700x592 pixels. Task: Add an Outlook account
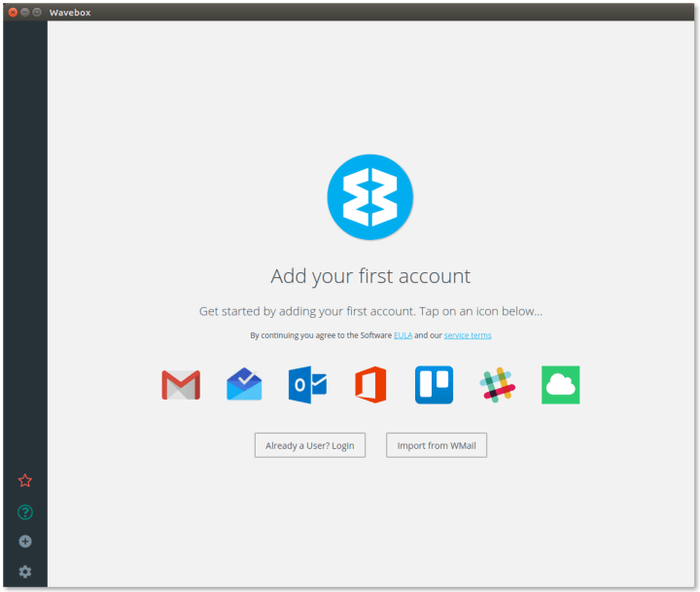[x=307, y=385]
